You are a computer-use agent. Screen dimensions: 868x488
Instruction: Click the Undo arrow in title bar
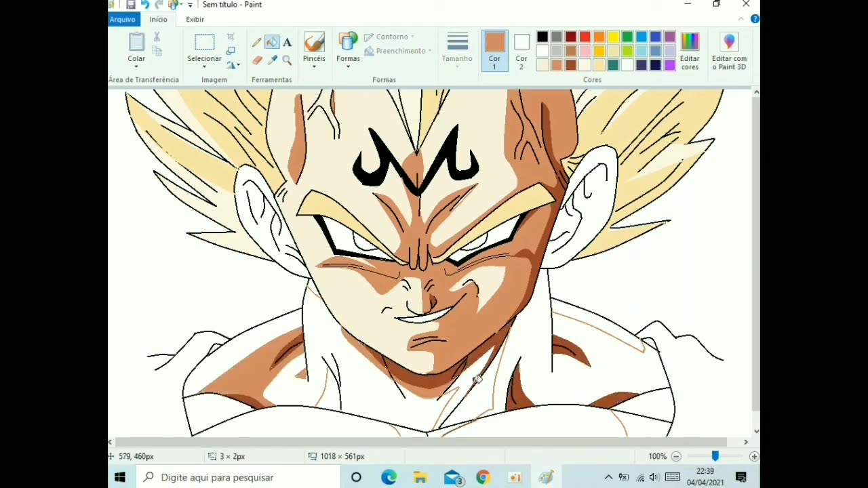[x=144, y=5]
